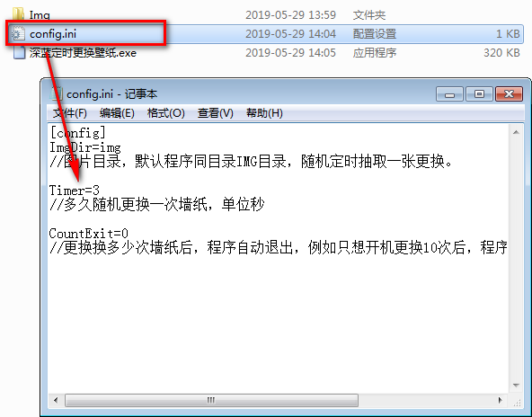Select the 深蓝定时更换壁纸.exe application icon
532x417 pixels.
19,53
